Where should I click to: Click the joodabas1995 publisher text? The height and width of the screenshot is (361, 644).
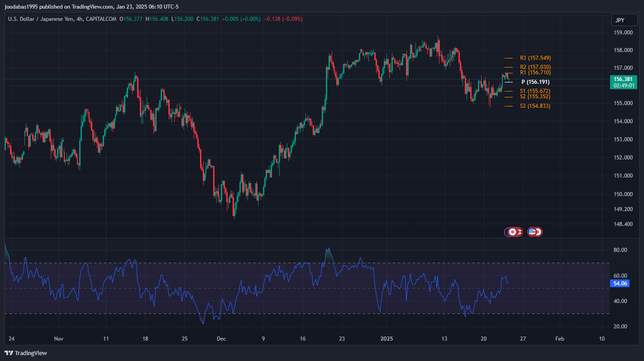tap(21, 7)
